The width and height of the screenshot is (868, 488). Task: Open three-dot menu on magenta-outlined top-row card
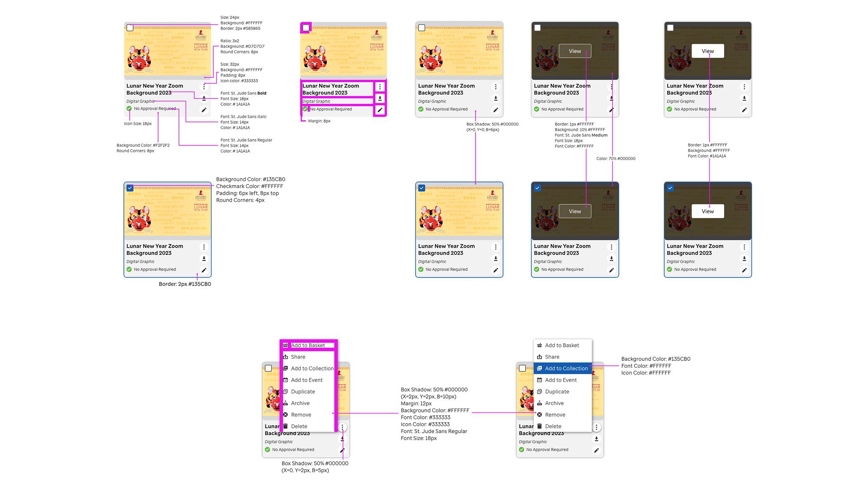click(380, 87)
